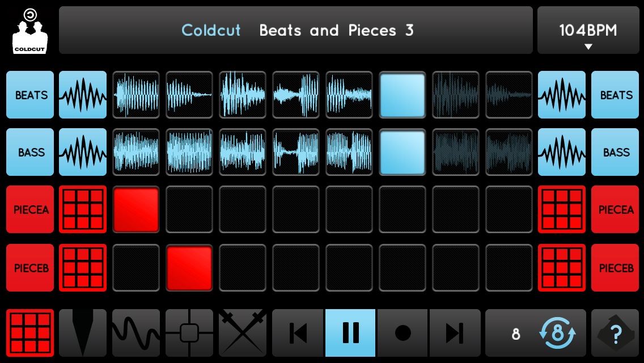Skip to next with the forward button
This screenshot has height=363, width=644.
(x=455, y=333)
